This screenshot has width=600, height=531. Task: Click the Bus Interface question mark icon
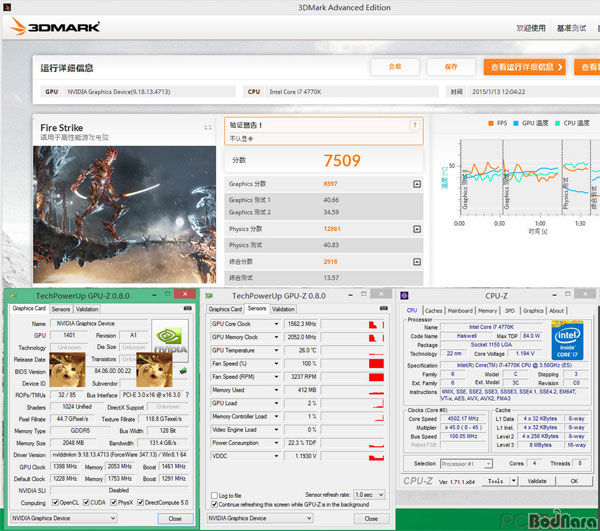[x=187, y=395]
